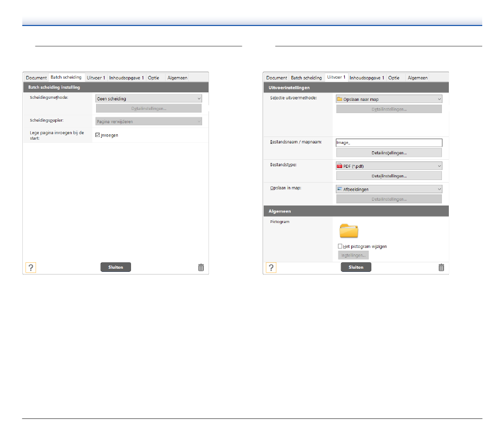Switch to Document tab in left dialog
The image size is (504, 428).
coord(36,78)
